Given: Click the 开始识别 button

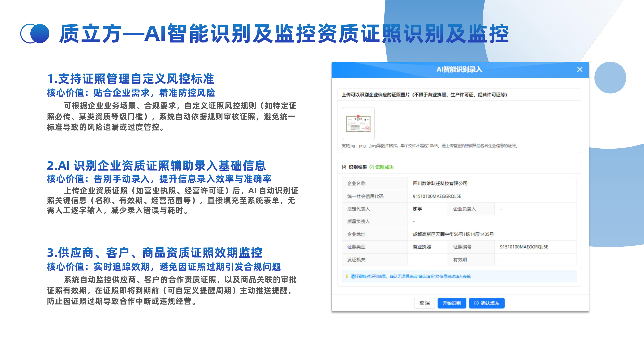Looking at the screenshot, I should pyautogui.click(x=451, y=303).
